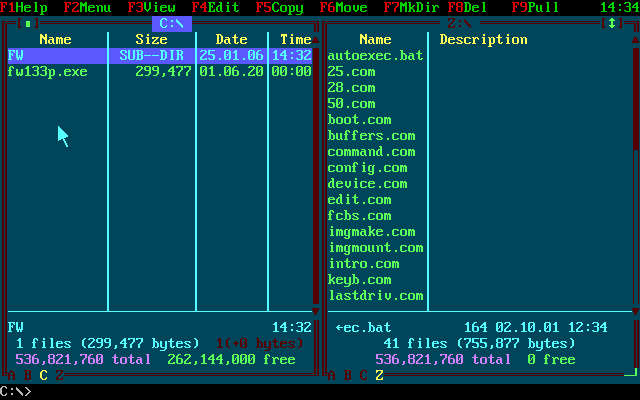Sort left panel by Size column header
Screen dimensions: 640x400
(x=151, y=39)
